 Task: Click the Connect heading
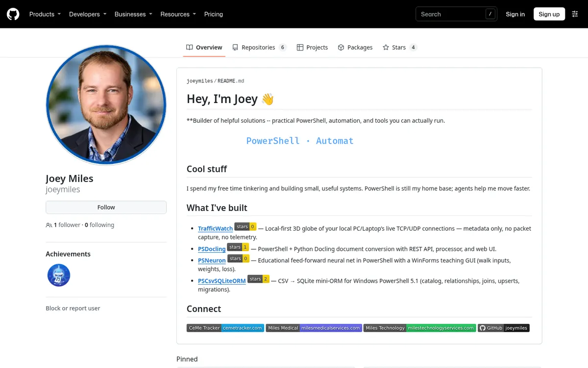point(204,309)
